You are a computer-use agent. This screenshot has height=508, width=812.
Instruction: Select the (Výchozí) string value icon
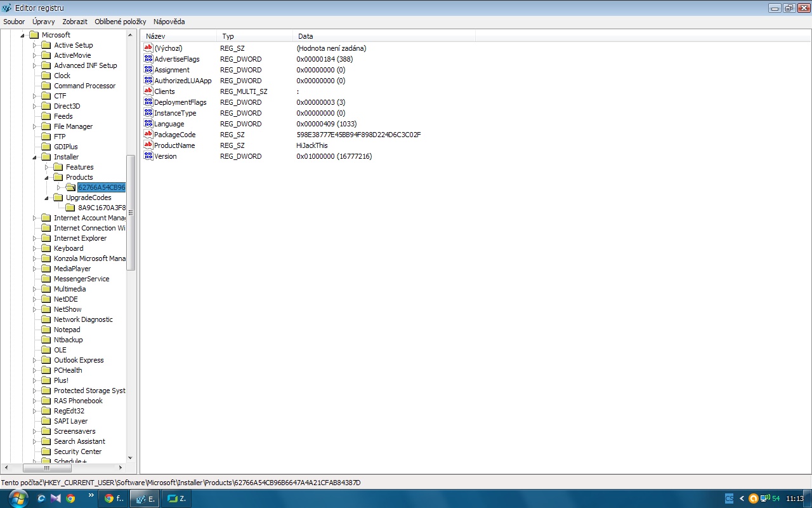pos(148,48)
